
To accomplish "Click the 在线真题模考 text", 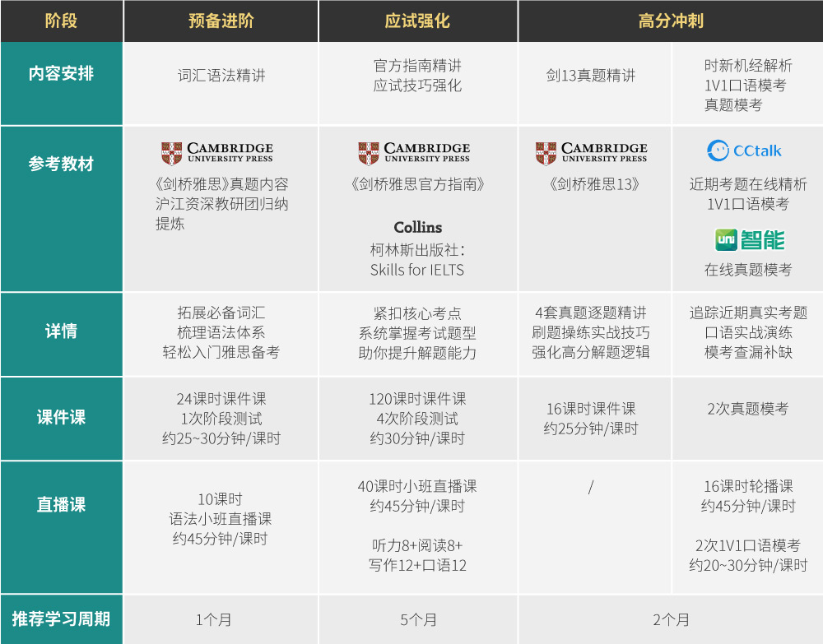I will click(x=748, y=270).
